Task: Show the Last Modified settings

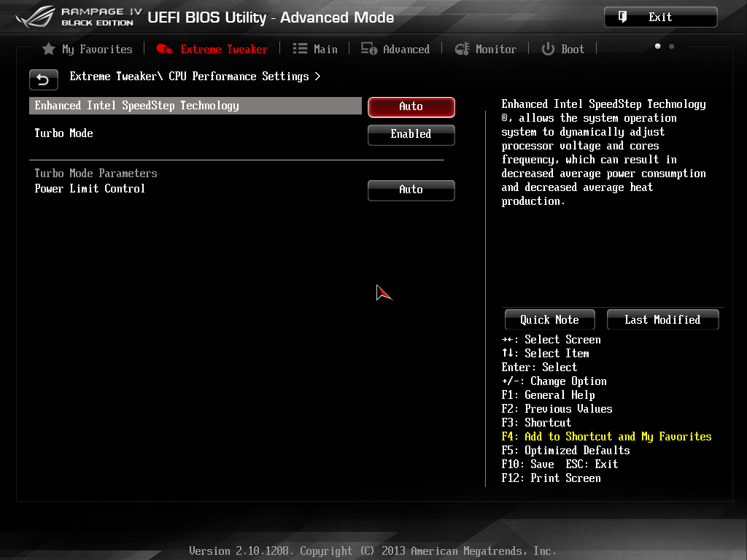Action: [x=662, y=319]
